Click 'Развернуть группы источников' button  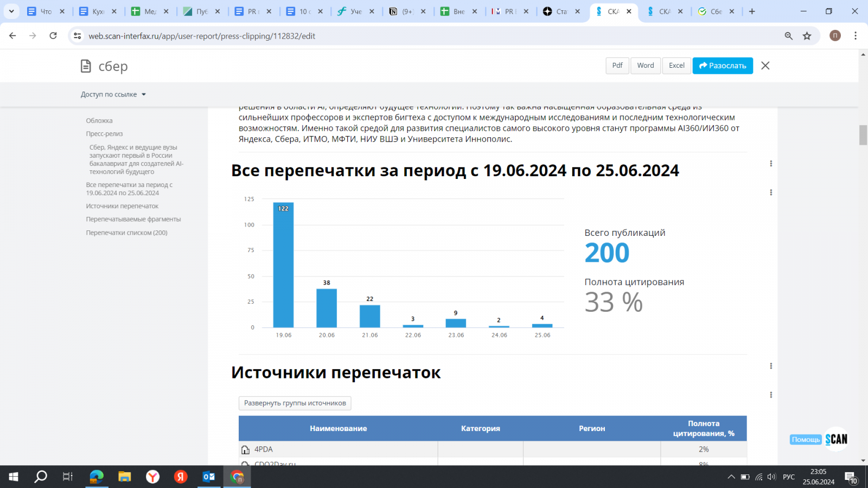point(295,403)
